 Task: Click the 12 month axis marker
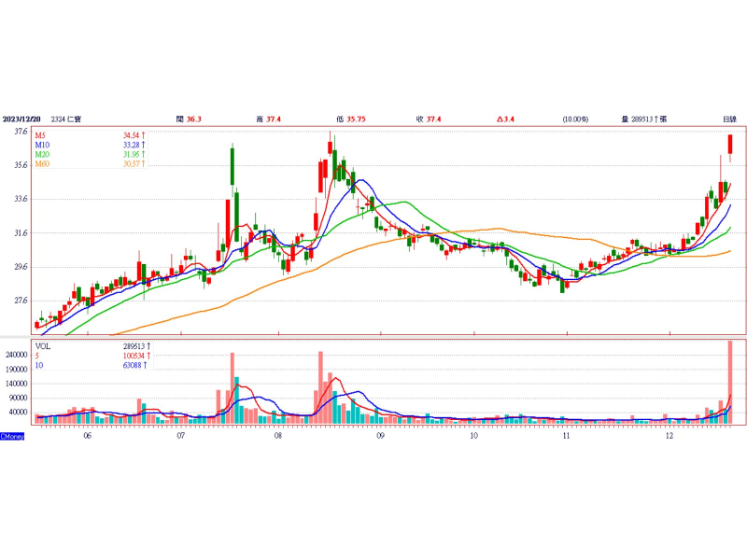669,435
